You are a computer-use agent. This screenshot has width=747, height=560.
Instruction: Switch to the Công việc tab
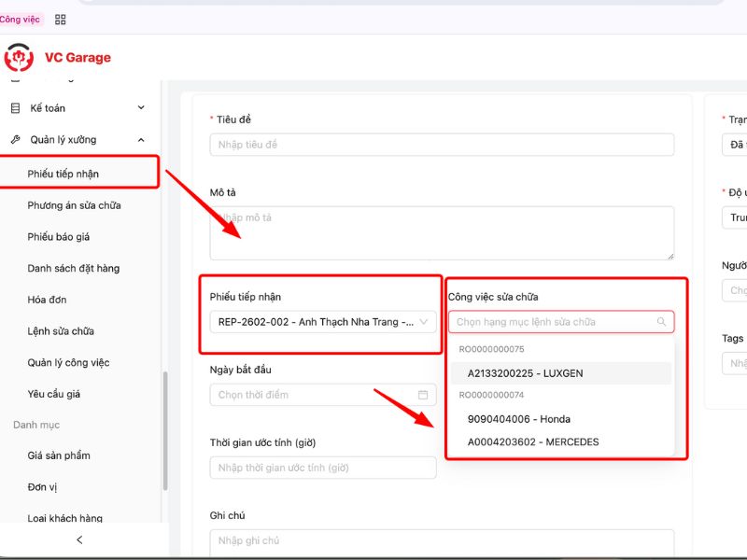(20, 19)
